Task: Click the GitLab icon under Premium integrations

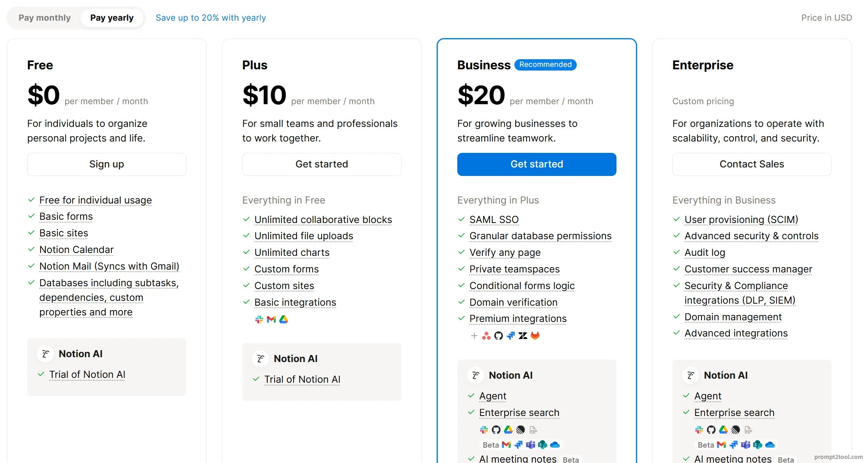Action: (535, 336)
